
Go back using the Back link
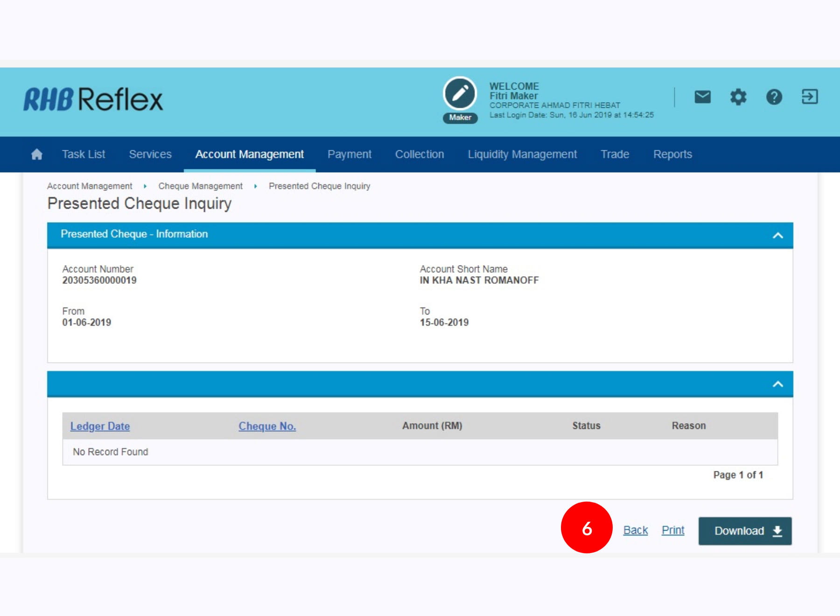click(636, 530)
